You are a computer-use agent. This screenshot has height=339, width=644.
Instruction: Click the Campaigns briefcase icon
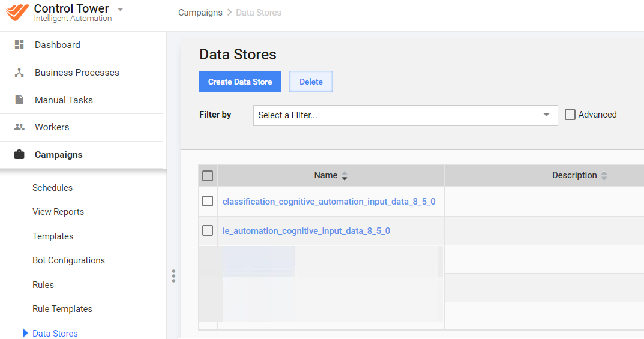19,155
